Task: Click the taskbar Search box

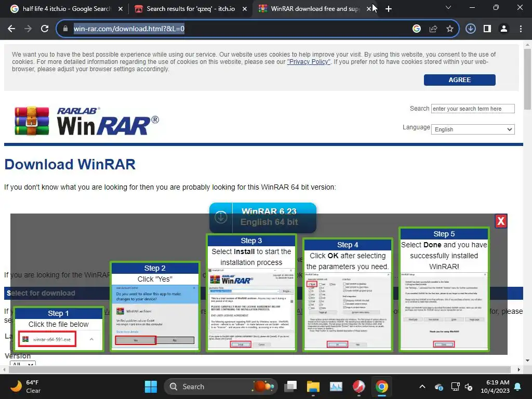Action: tap(220, 387)
